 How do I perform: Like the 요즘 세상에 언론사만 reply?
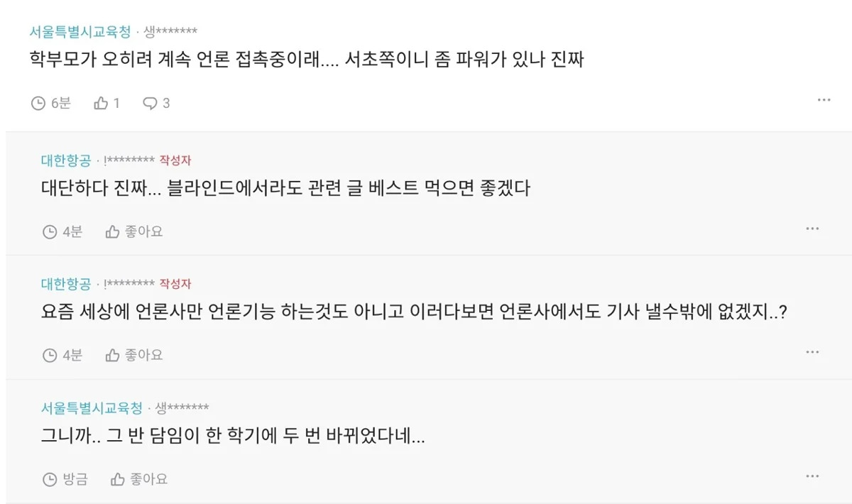coord(112,355)
